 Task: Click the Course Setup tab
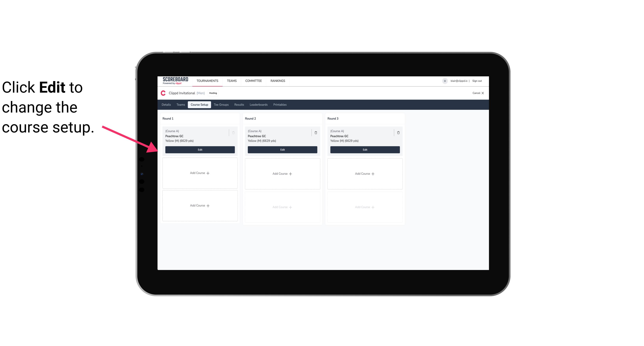point(199,105)
